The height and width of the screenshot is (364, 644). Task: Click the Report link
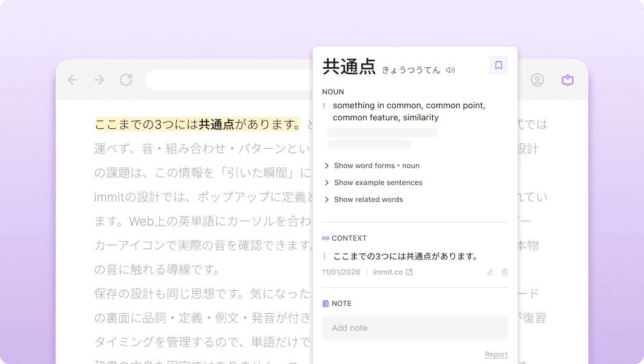click(496, 354)
